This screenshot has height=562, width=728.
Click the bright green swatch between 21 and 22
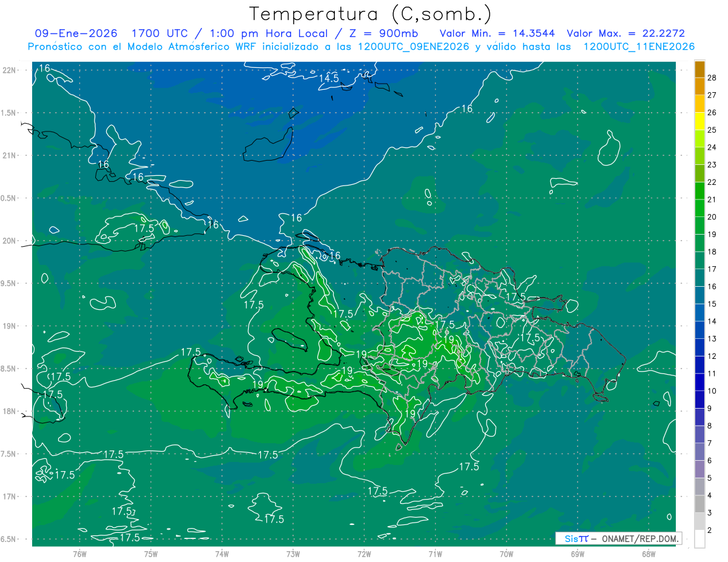click(x=699, y=190)
